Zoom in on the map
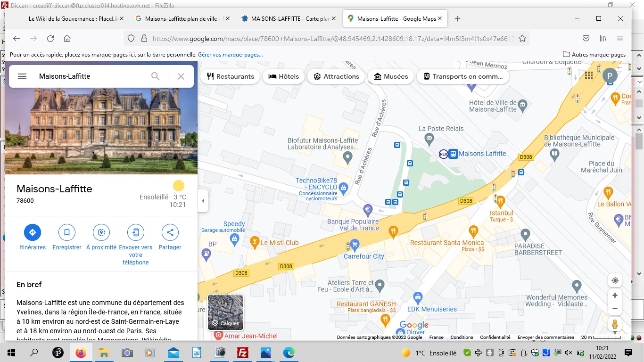The width and height of the screenshot is (644, 362). pyautogui.click(x=615, y=296)
